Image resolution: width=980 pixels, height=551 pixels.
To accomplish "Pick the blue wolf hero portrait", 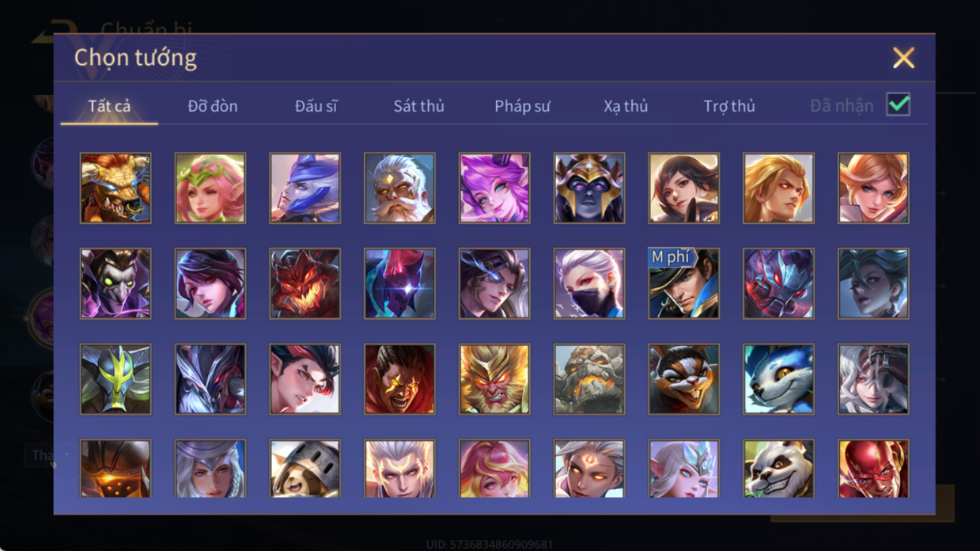I will coord(778,378).
